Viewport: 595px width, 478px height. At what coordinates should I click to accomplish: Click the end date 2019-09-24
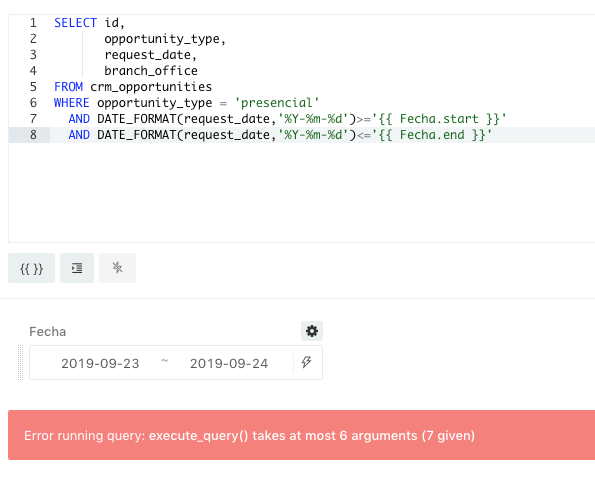click(229, 363)
